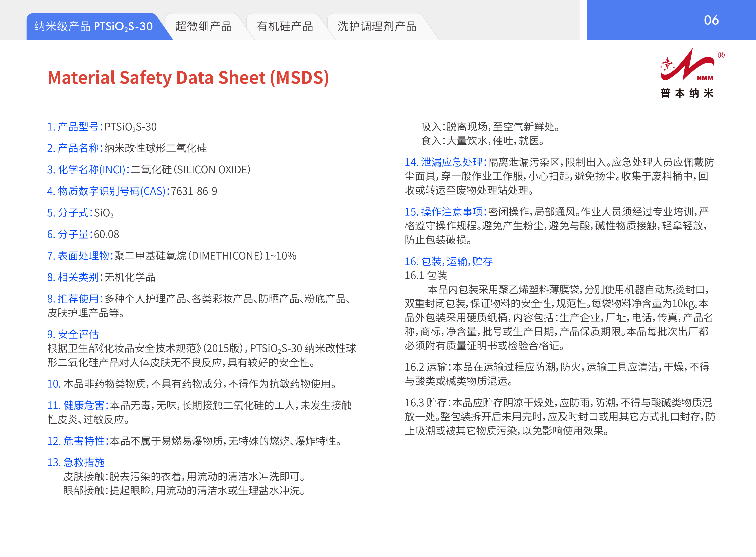Click the 2. 产品名称 heading
Viewport: 756px width, 557px height.
click(75, 148)
